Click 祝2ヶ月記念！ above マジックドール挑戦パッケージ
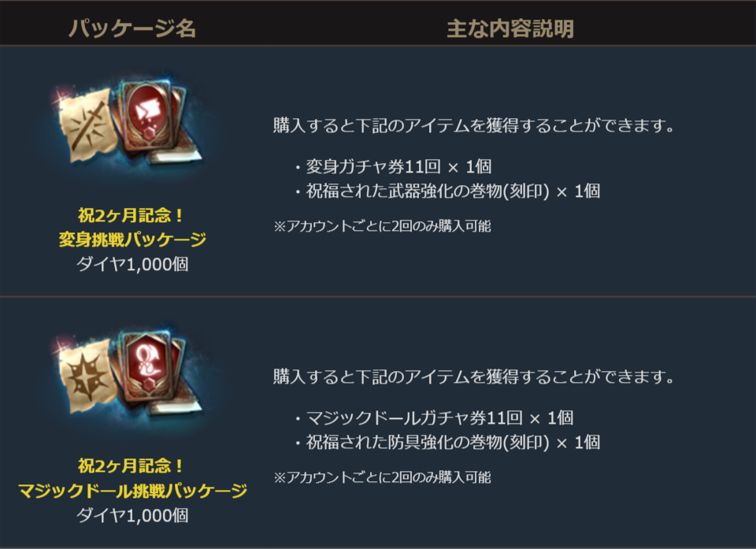This screenshot has width=756, height=549. [132, 467]
